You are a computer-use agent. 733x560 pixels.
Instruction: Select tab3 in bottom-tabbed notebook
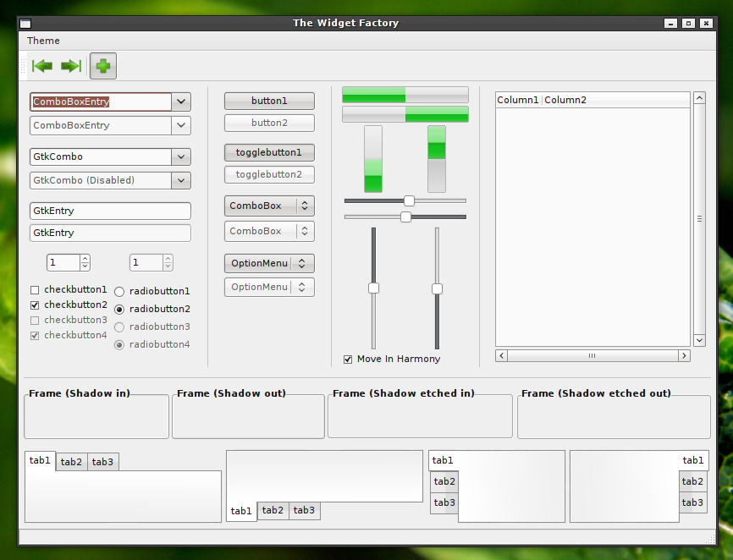[x=305, y=510]
